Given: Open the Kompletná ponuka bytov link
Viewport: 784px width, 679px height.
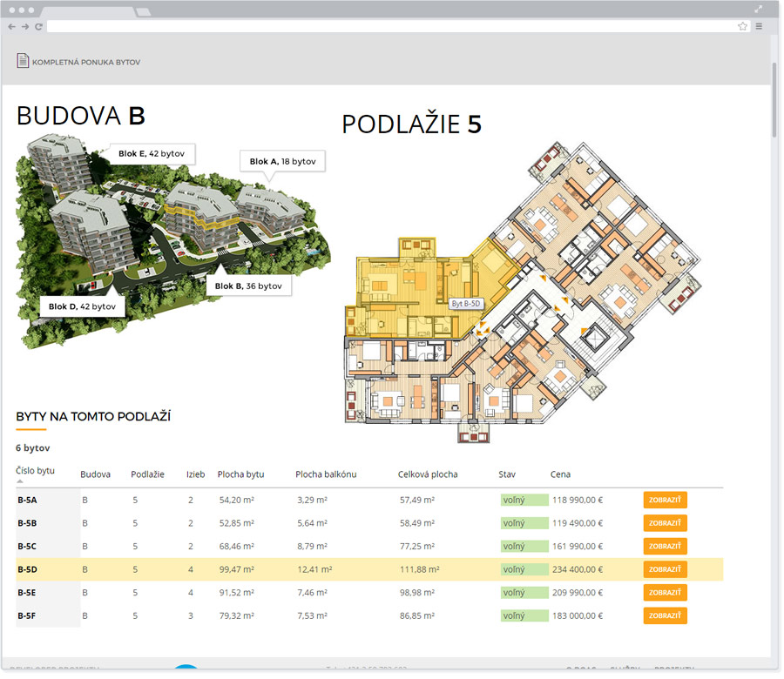Looking at the screenshot, I should pos(85,63).
